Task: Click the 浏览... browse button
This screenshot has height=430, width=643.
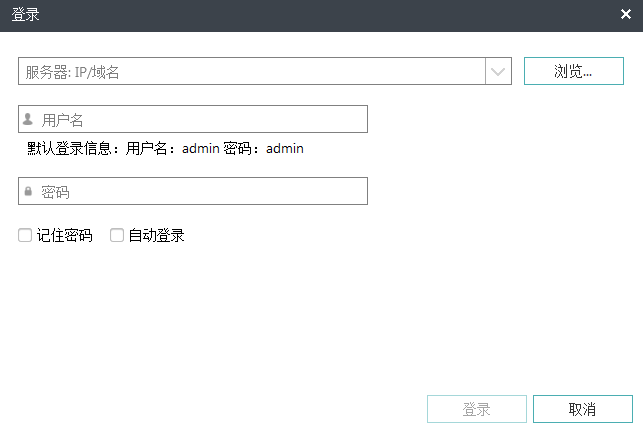Action: [x=574, y=71]
